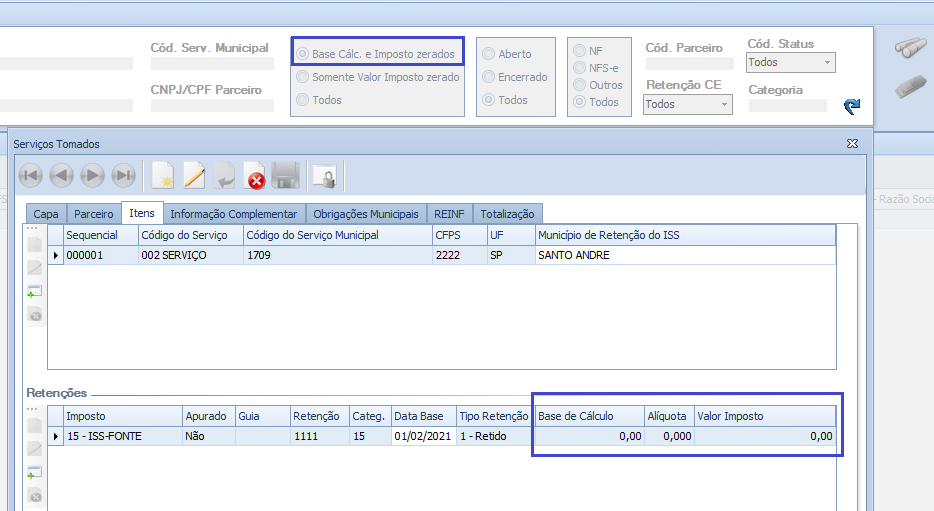This screenshot has width=934, height=511.
Task: Select 'Somente Valor Imposto zerado' option
Action: 303,77
